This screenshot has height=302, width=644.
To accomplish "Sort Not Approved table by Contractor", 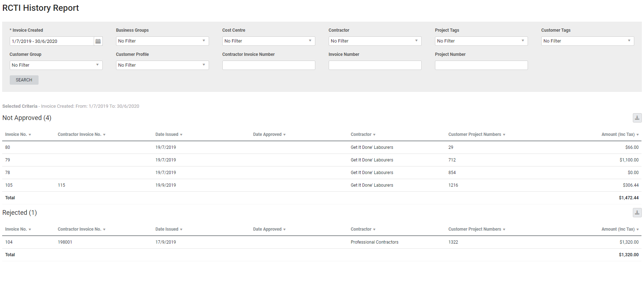I will 363,134.
